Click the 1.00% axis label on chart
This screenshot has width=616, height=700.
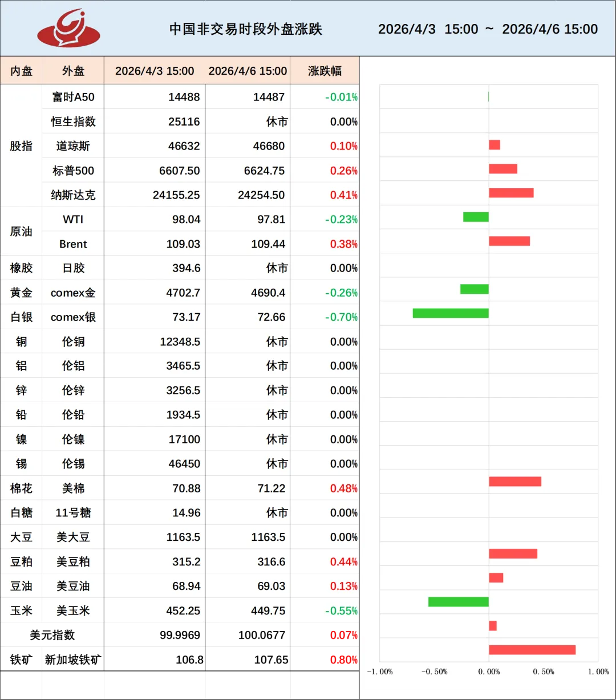(x=597, y=671)
